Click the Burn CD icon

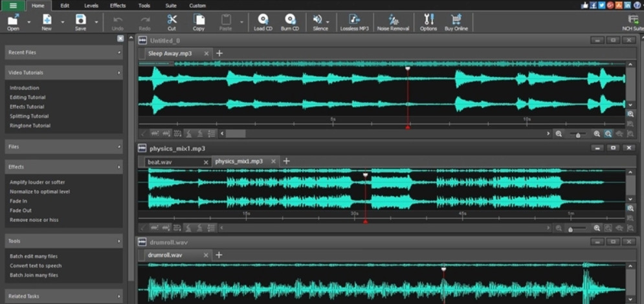click(x=290, y=19)
